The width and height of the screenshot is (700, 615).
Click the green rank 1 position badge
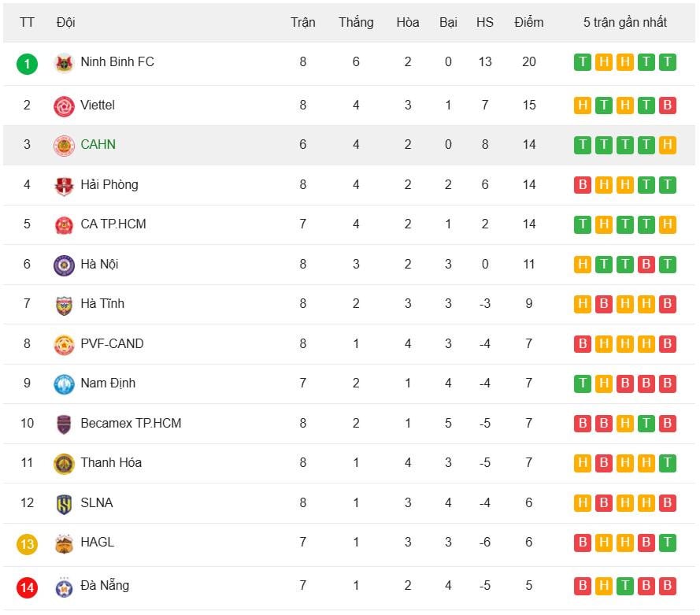(27, 64)
